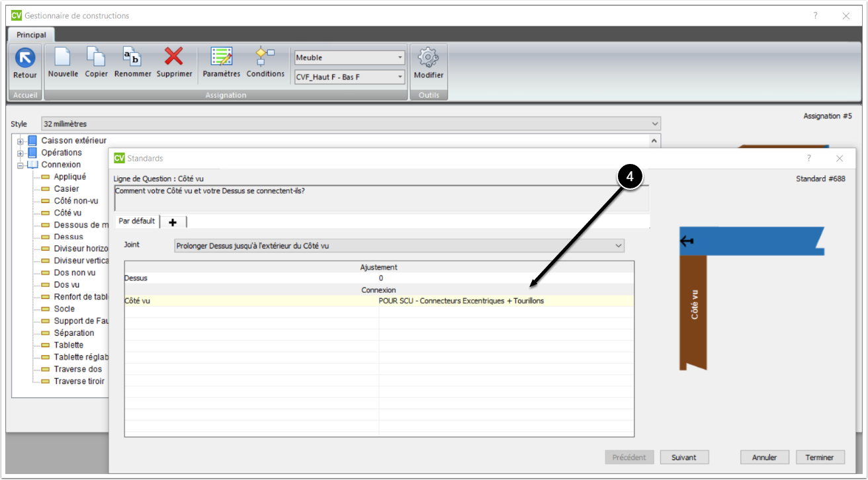Select the Casier tree item

click(66, 188)
